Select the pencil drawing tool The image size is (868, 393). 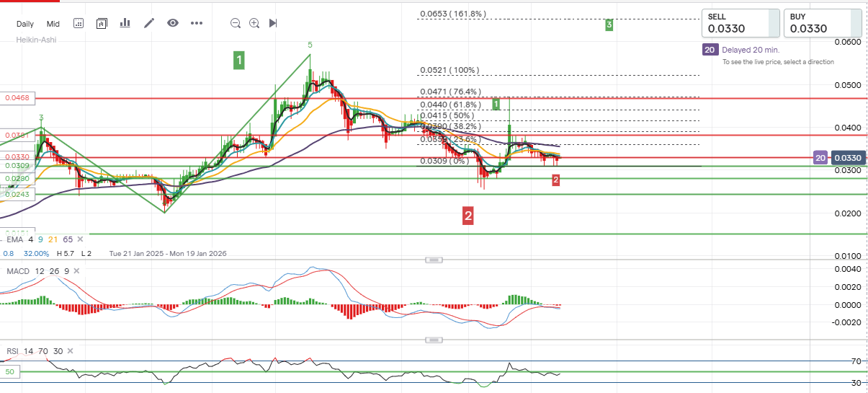click(x=149, y=23)
